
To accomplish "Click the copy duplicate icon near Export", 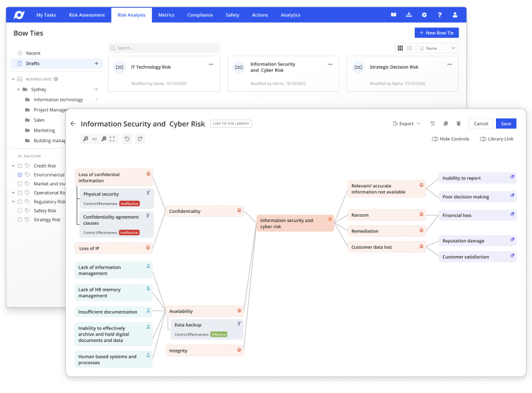I will click(x=446, y=124).
